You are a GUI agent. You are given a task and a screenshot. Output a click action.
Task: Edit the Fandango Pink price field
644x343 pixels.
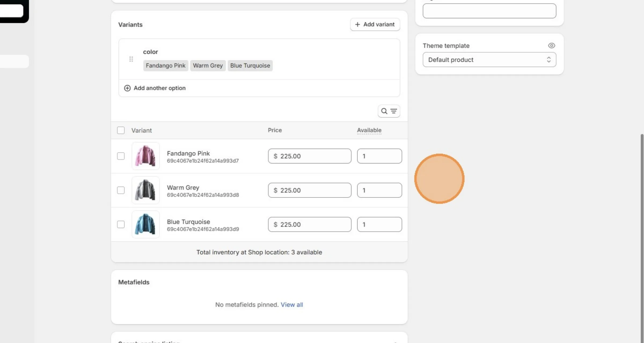(310, 156)
